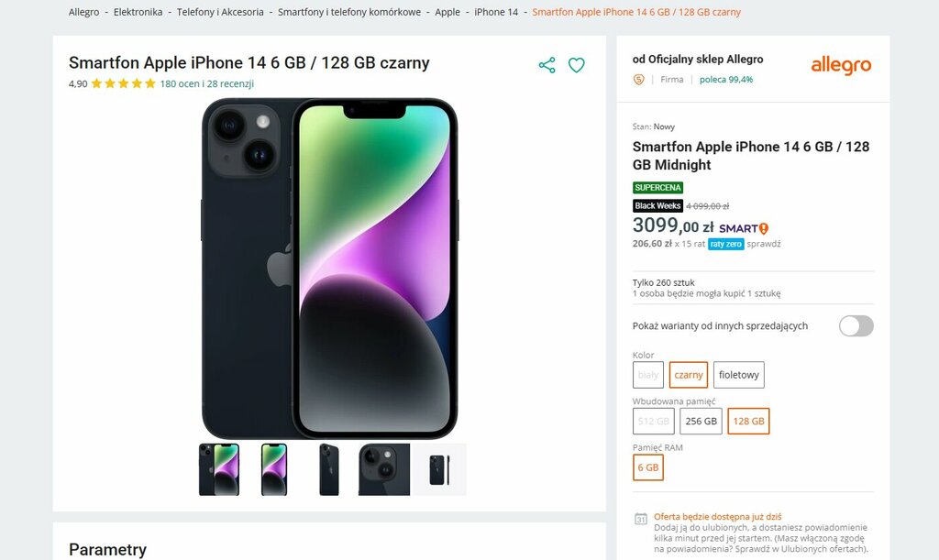Click the raty zero badge
The image size is (939, 560).
click(x=726, y=244)
